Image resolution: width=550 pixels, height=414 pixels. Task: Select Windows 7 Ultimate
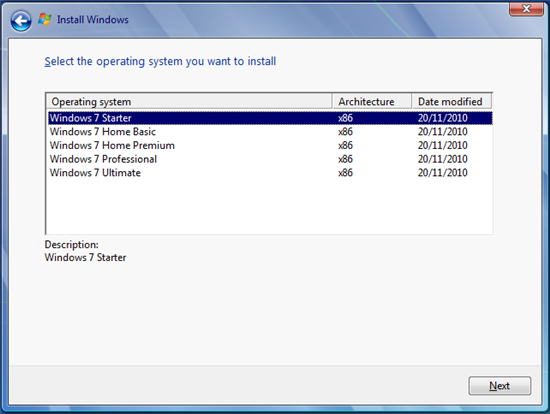270,173
